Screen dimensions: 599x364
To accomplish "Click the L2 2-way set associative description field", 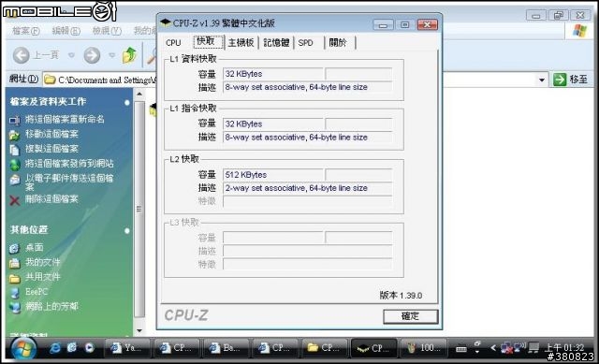I will [x=308, y=188].
